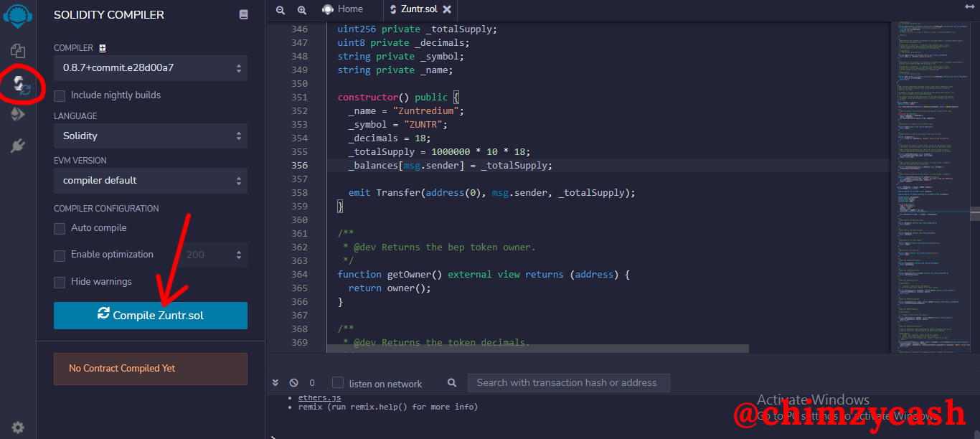Image resolution: width=980 pixels, height=439 pixels.
Task: Toggle side panels with double-arrow icon
Action: tap(970, 6)
